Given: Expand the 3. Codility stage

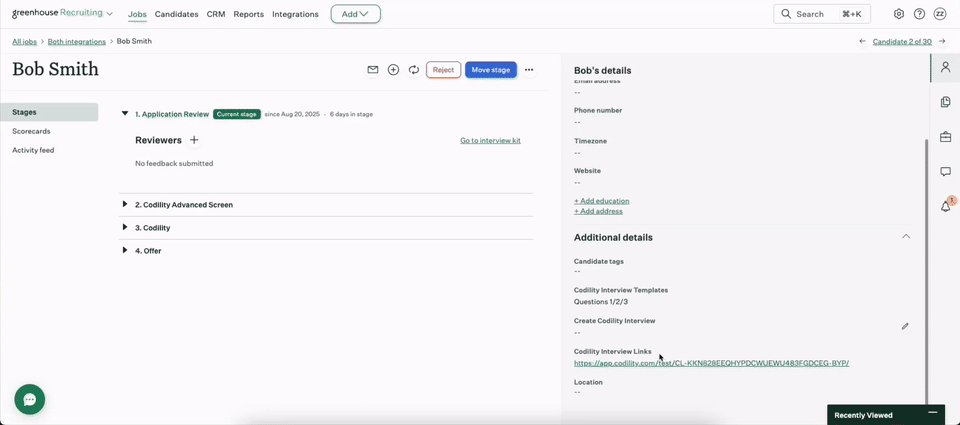Looking at the screenshot, I should pyautogui.click(x=125, y=227).
